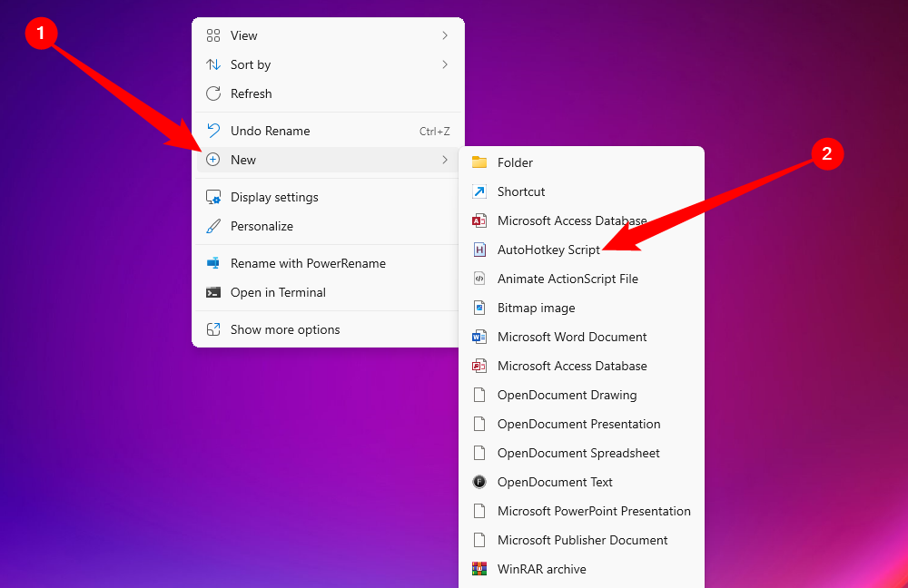This screenshot has height=588, width=908.
Task: Click the Show more options icon
Action: click(213, 330)
